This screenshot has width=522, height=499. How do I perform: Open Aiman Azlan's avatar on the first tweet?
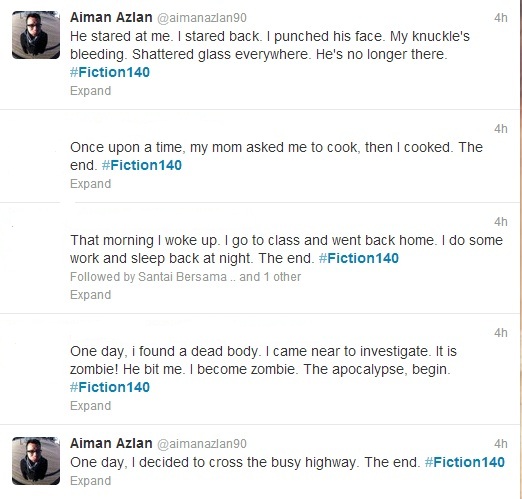point(36,35)
